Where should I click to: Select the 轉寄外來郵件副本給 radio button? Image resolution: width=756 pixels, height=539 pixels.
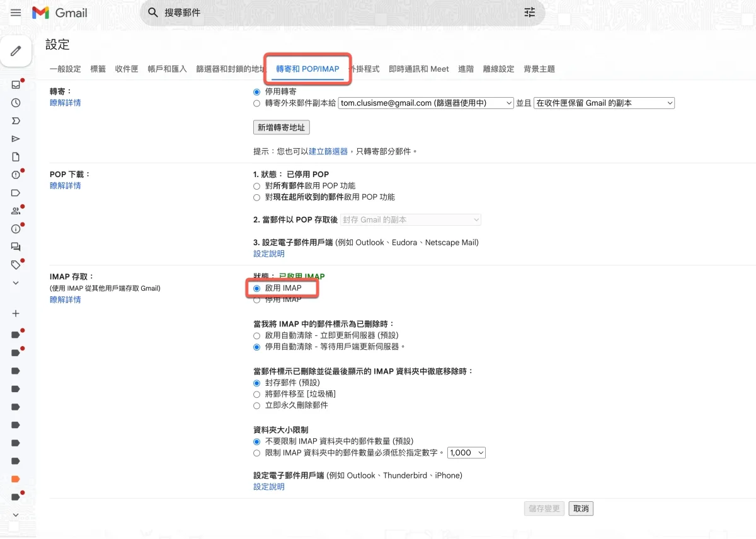tap(256, 103)
